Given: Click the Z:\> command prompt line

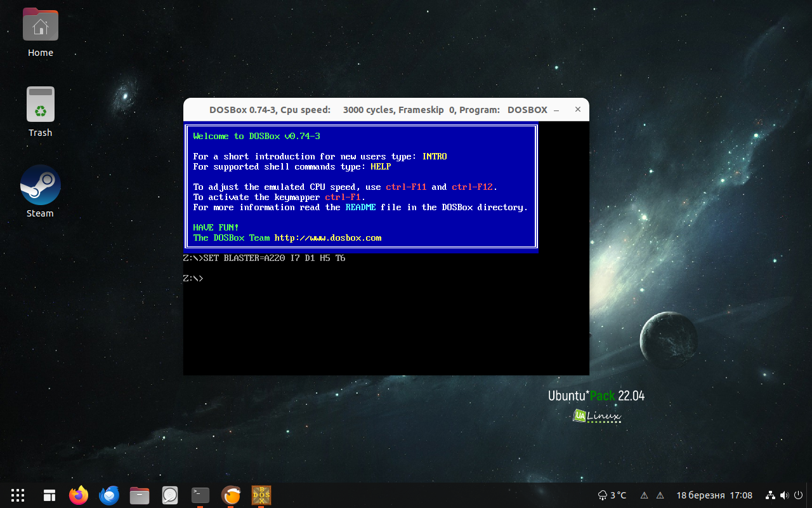Looking at the screenshot, I should click(x=193, y=278).
